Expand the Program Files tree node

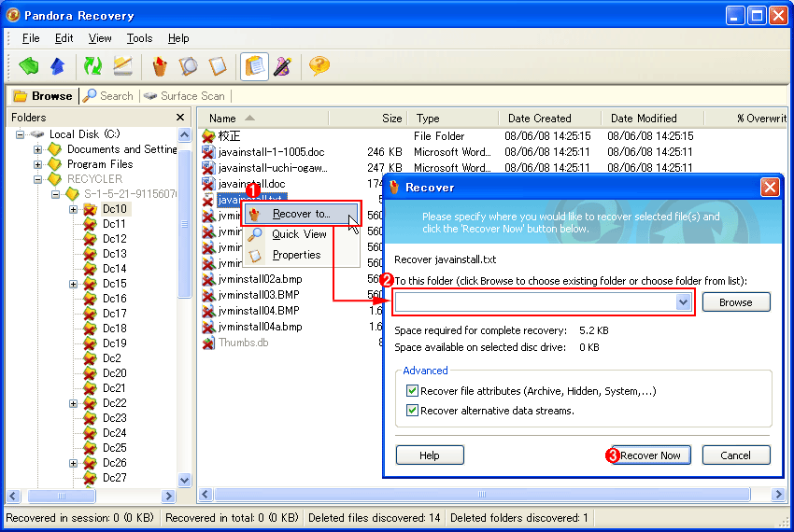pyautogui.click(x=37, y=164)
